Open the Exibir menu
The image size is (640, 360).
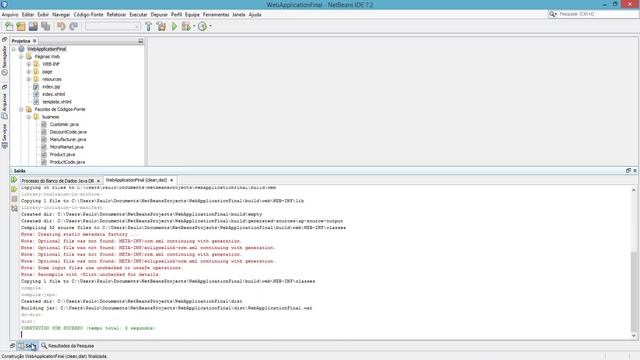click(x=43, y=15)
